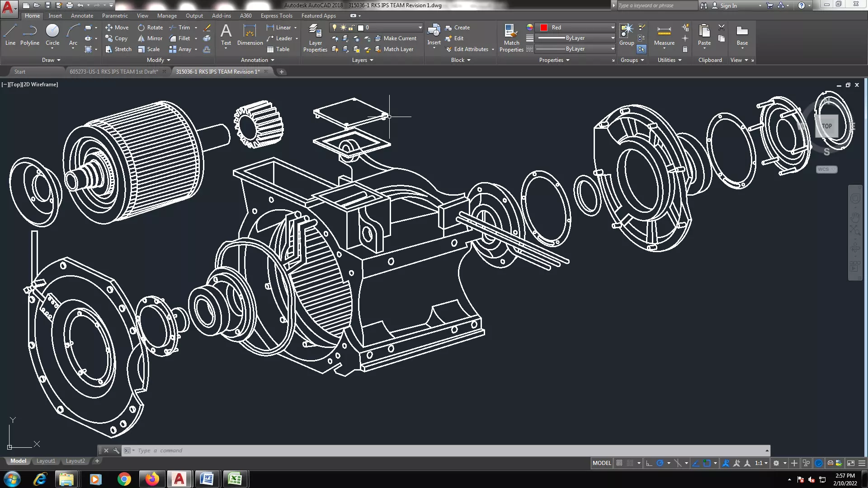
Task: Expand the Annotation panel options
Action: click(273, 60)
